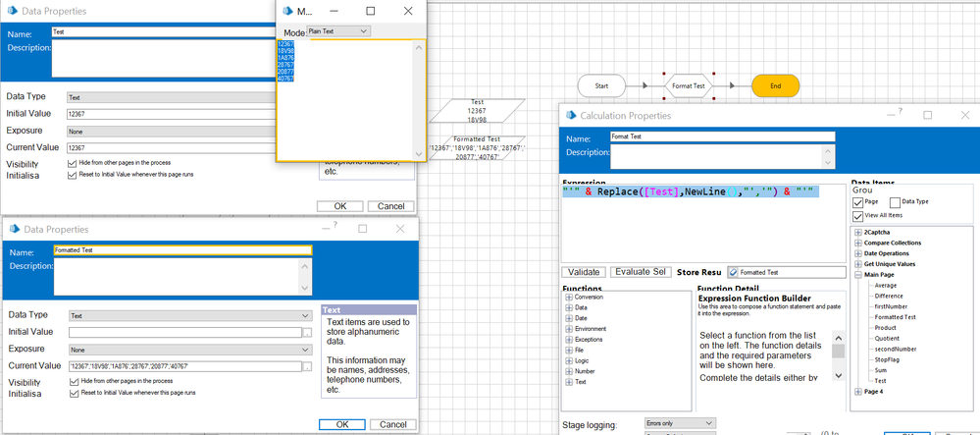Toggle the View All Items checkbox
Viewport: 980px width, 435px height.
858,216
